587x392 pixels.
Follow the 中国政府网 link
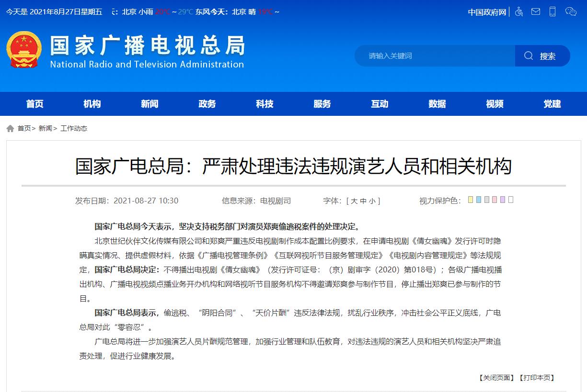(x=487, y=12)
